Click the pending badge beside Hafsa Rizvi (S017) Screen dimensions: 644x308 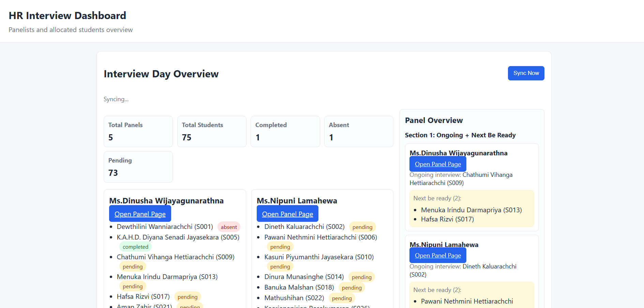click(187, 297)
